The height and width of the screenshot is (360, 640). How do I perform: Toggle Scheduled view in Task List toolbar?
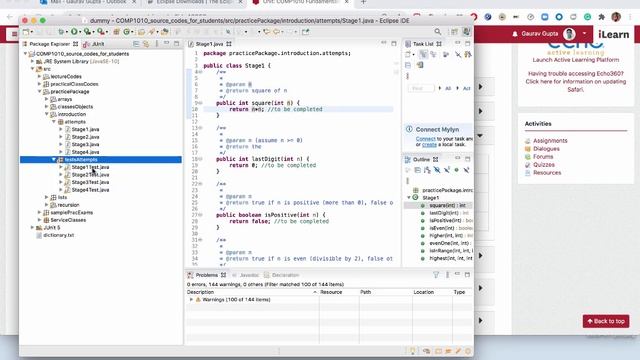click(x=433, y=54)
